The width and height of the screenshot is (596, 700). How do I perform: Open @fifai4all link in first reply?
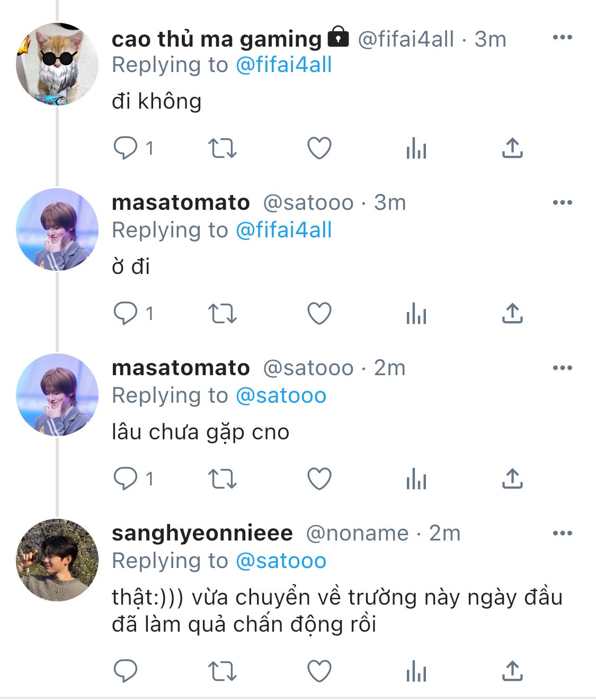pos(283,65)
